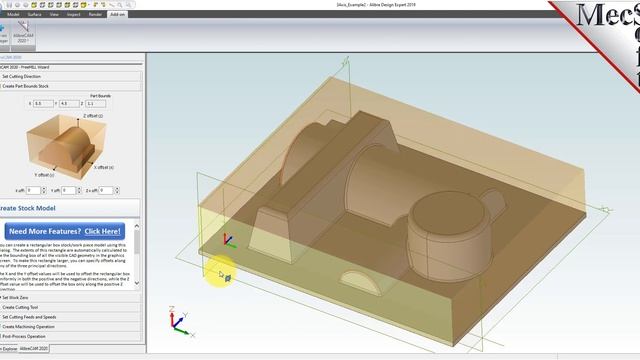Viewport: 640px width, 360px height.
Task: Expand the Set Cutting Direction step
Action: [x=71, y=76]
